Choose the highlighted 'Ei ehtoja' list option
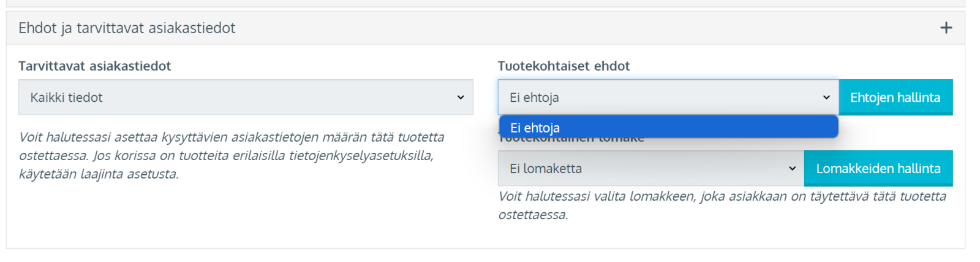Viewport: 980px width, 262px height. tap(668, 127)
